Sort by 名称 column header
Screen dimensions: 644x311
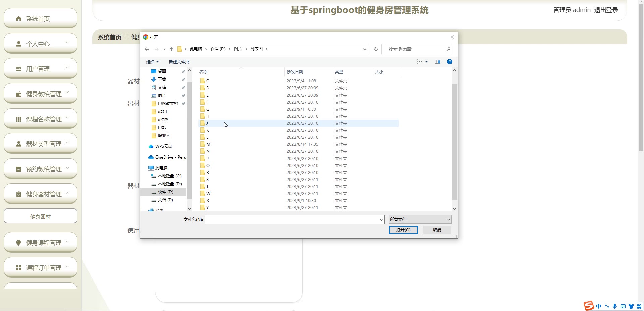[241, 72]
